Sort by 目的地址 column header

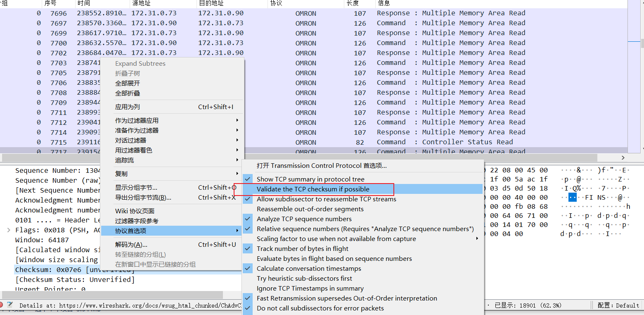tap(232, 3)
